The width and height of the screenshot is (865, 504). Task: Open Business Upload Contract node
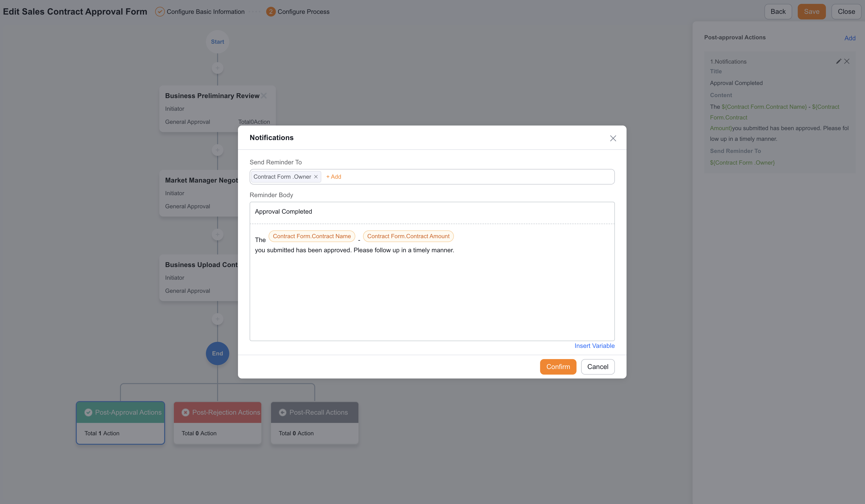199,278
